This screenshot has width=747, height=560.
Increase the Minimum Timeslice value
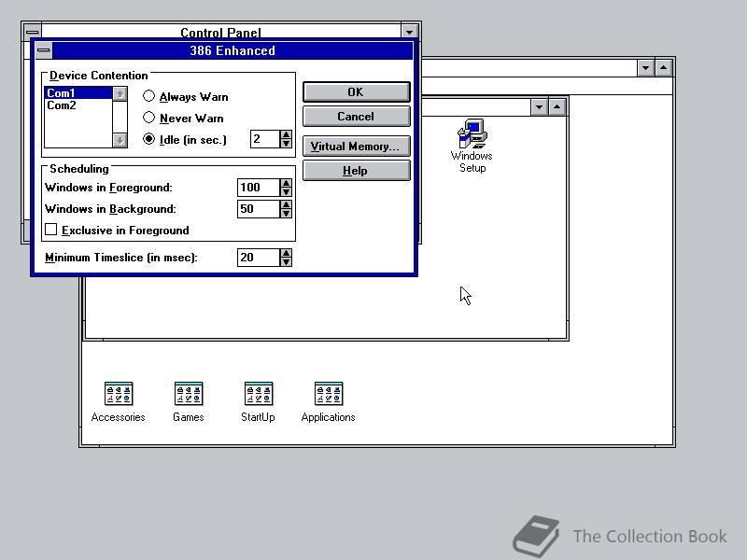[286, 253]
